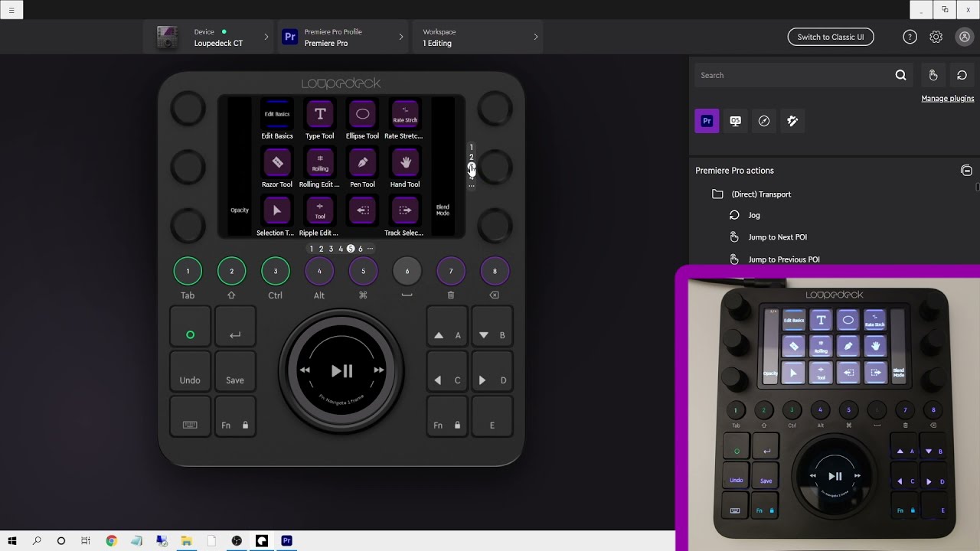Select the Ripple Edit tool

coord(319,211)
